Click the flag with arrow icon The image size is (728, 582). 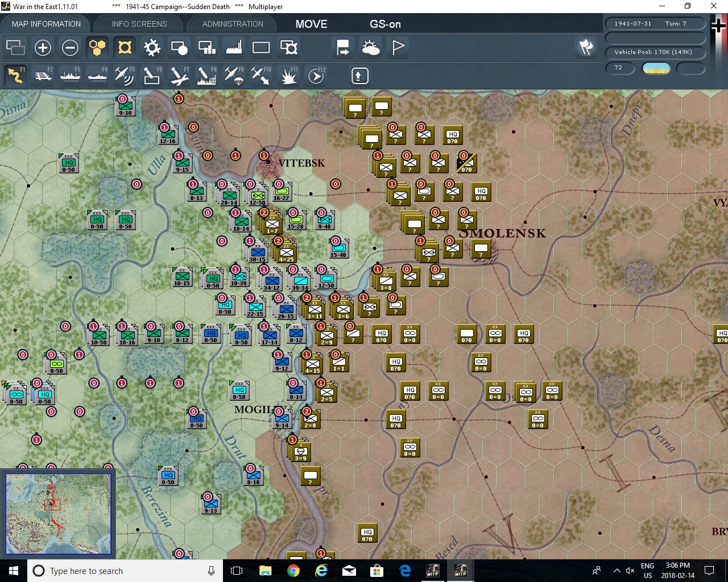tap(343, 47)
